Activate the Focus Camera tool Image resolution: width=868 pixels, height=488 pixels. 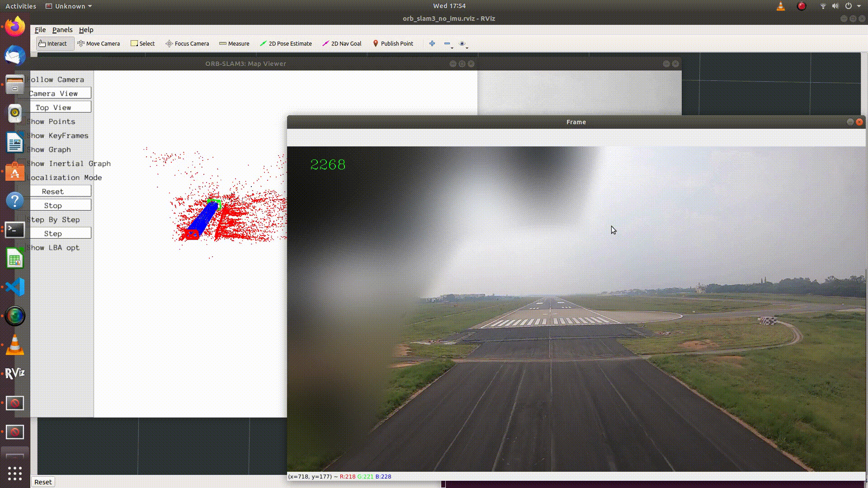(187, 44)
